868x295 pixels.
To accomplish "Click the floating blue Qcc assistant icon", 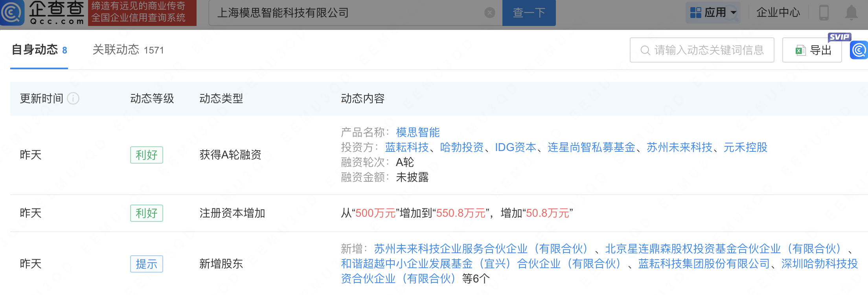I will (x=859, y=50).
